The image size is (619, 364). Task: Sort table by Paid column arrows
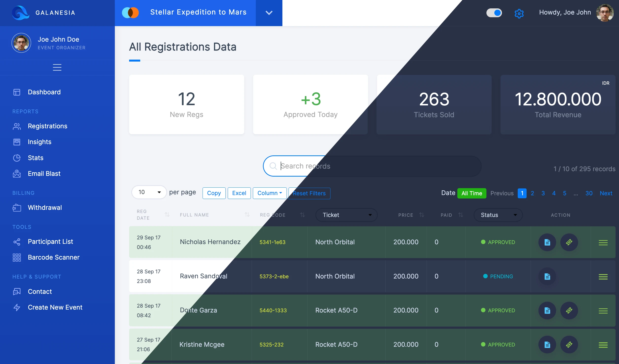coord(461,215)
